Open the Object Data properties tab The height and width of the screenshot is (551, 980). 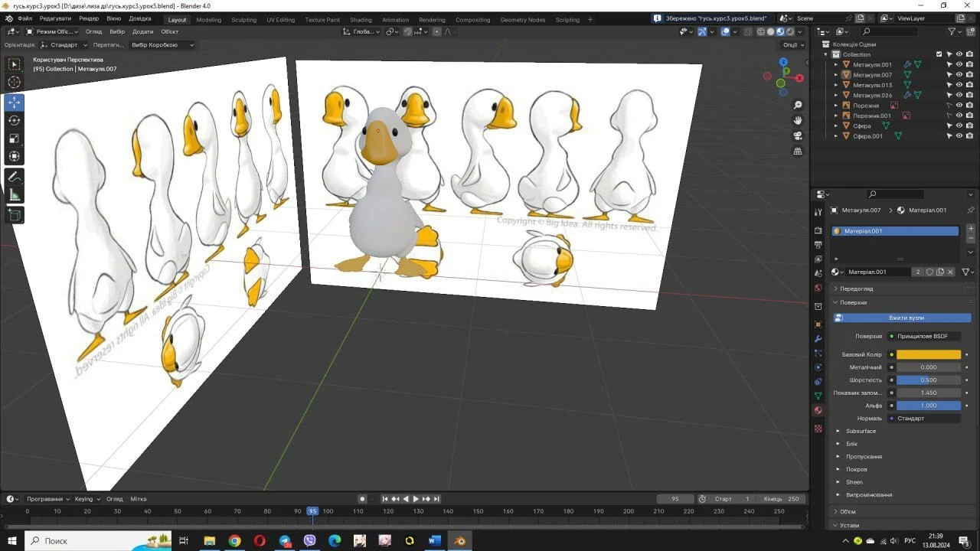(x=818, y=396)
